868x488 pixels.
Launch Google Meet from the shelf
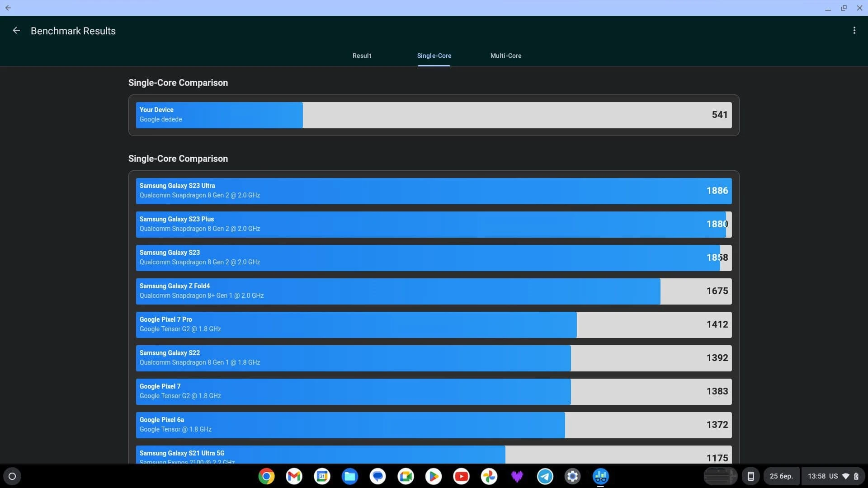(406, 476)
